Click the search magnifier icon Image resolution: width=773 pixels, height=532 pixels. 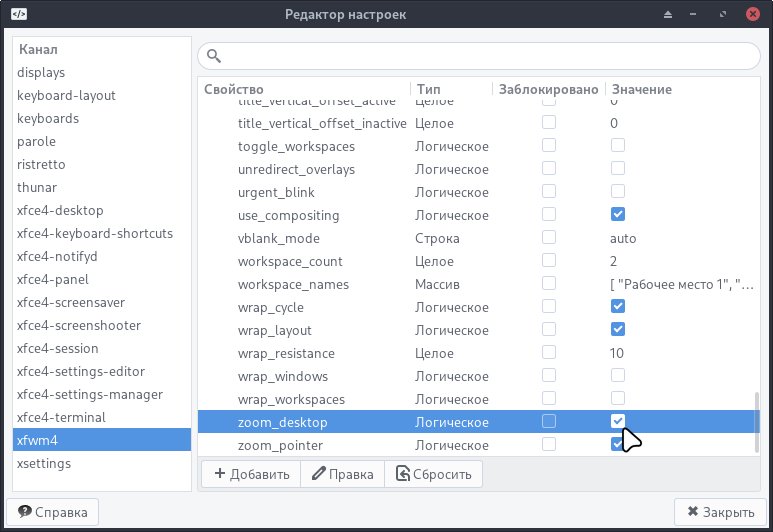pos(213,56)
